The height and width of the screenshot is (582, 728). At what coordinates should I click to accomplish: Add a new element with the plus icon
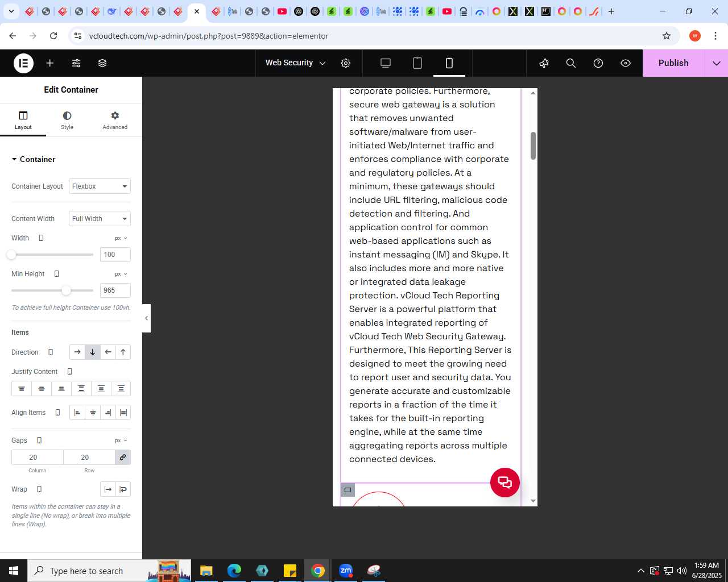50,63
